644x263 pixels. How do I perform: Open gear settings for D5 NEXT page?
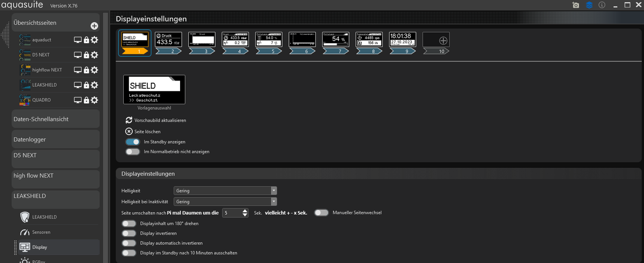pos(95,55)
